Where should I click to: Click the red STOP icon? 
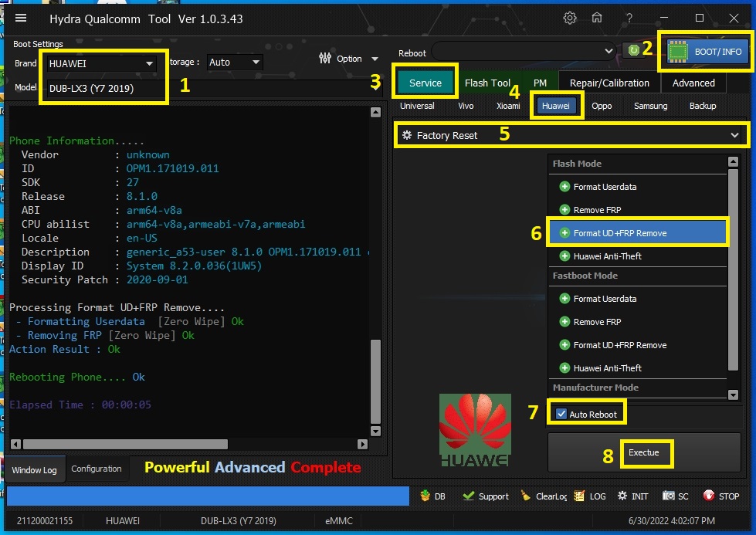(708, 495)
